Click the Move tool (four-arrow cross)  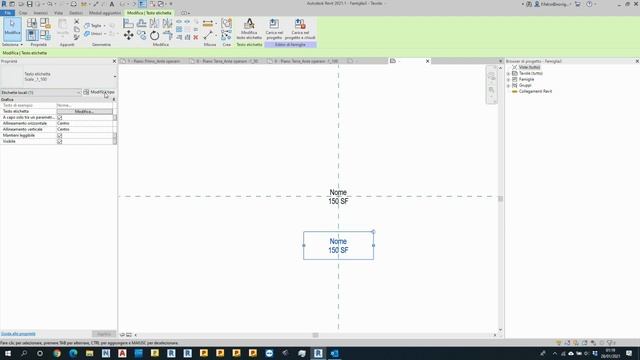129,36
